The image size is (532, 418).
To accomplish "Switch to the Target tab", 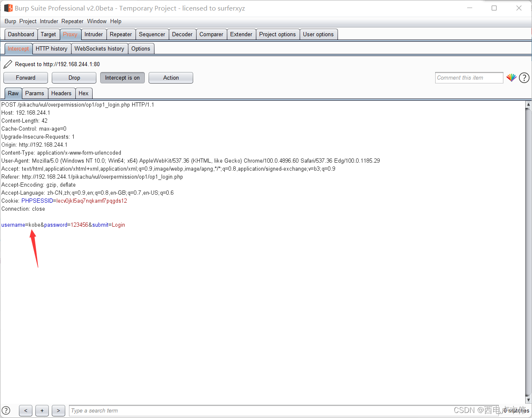I will (x=48, y=35).
